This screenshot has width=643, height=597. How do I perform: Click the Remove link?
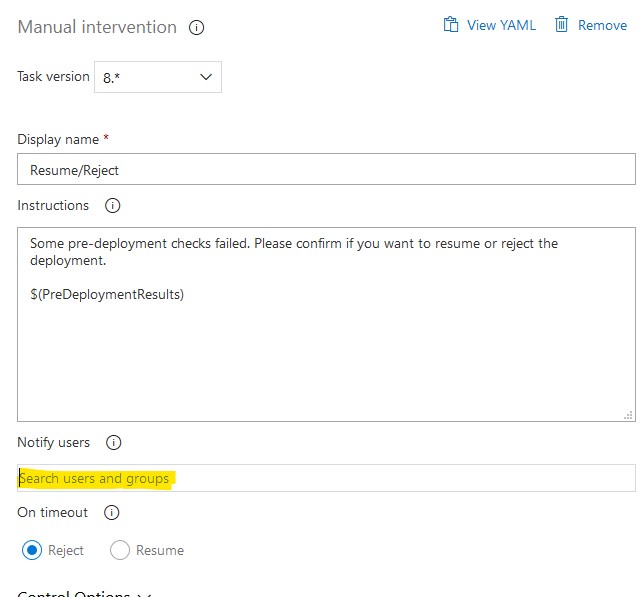click(x=602, y=25)
